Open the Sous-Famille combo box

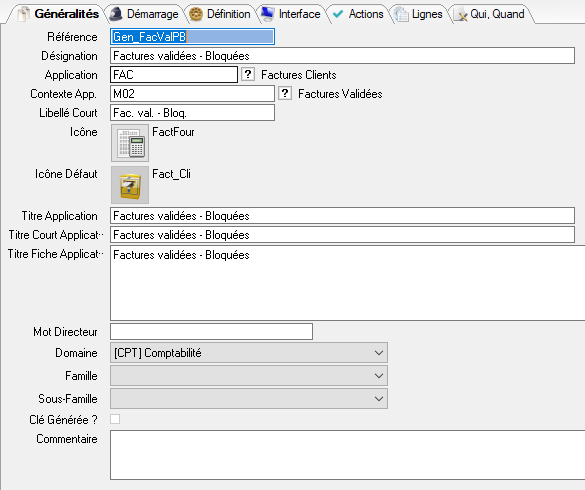pos(249,399)
